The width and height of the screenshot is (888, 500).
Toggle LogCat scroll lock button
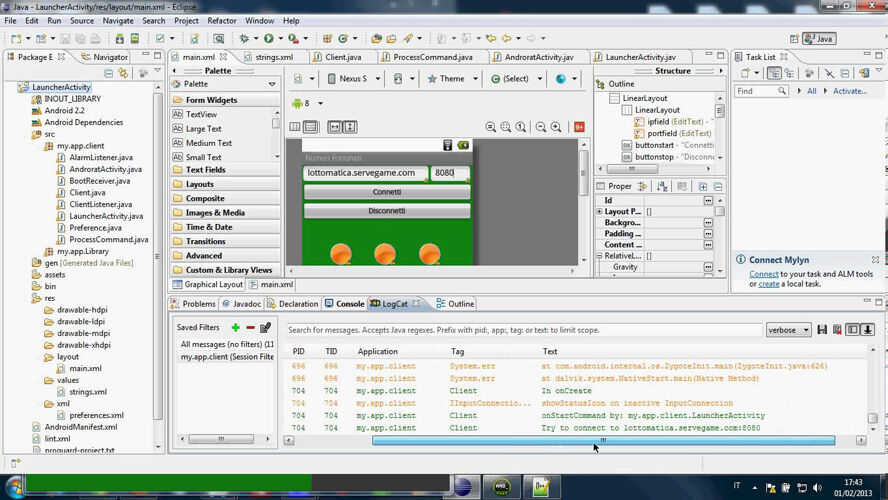click(x=868, y=330)
